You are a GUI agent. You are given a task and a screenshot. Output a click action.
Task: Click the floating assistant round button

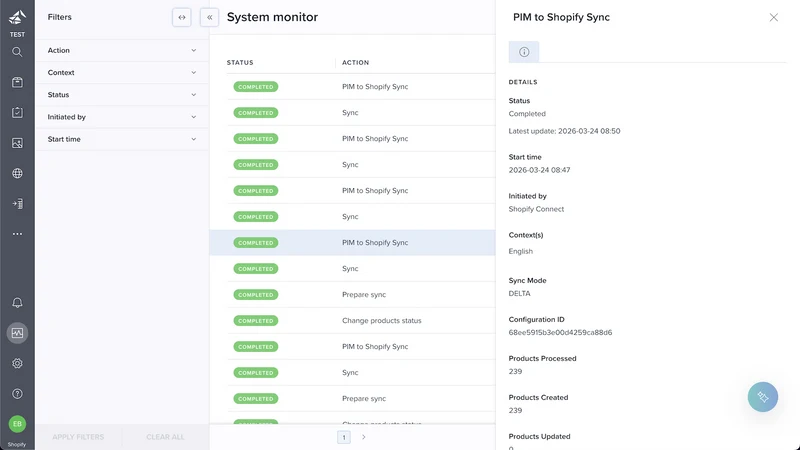coord(763,397)
